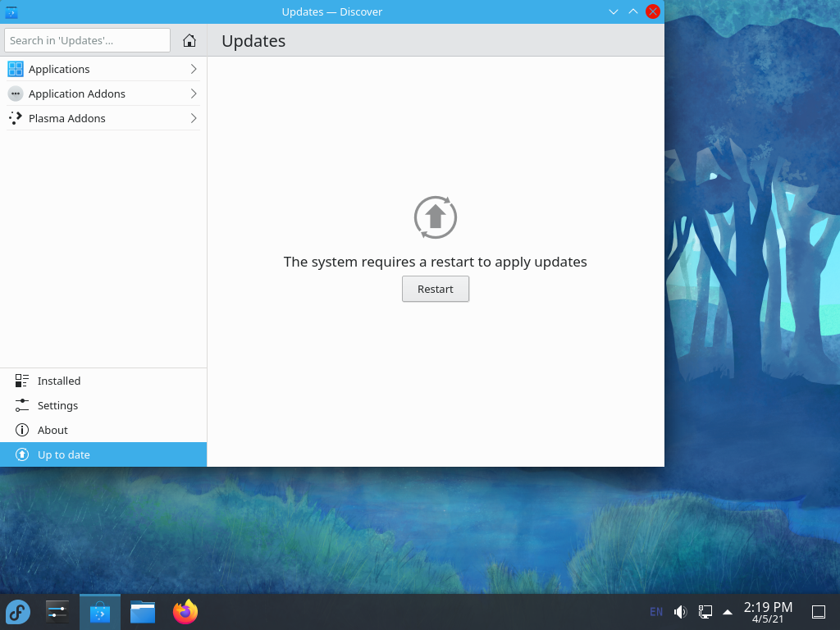Viewport: 840px width, 630px height.
Task: Click the Show Desktop icon
Action: pos(819,612)
